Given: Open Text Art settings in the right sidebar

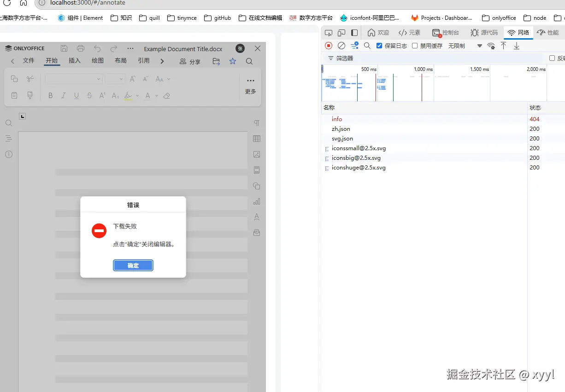Looking at the screenshot, I should [257, 217].
